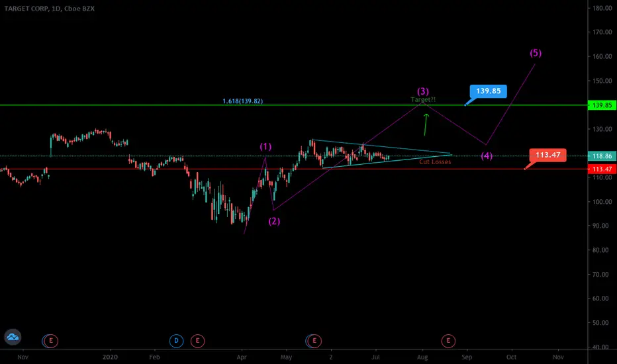The width and height of the screenshot is (617, 364).
Task: Click the 'Aug' time axis label
Action: pos(422,357)
